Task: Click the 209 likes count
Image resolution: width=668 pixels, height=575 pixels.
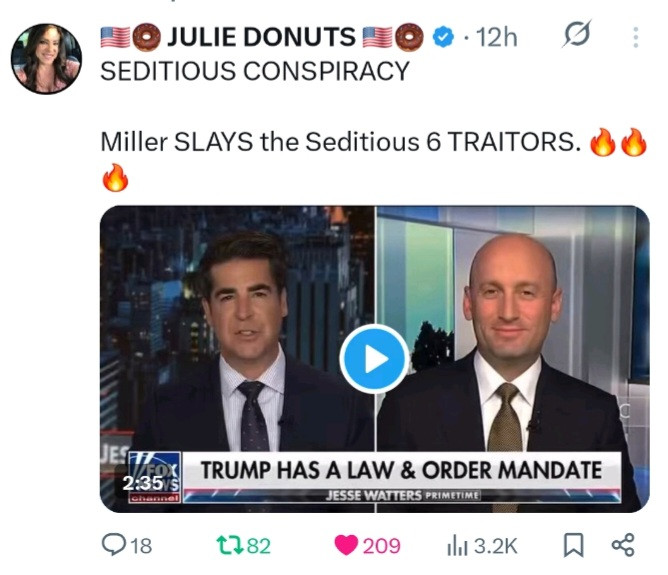Action: [382, 546]
